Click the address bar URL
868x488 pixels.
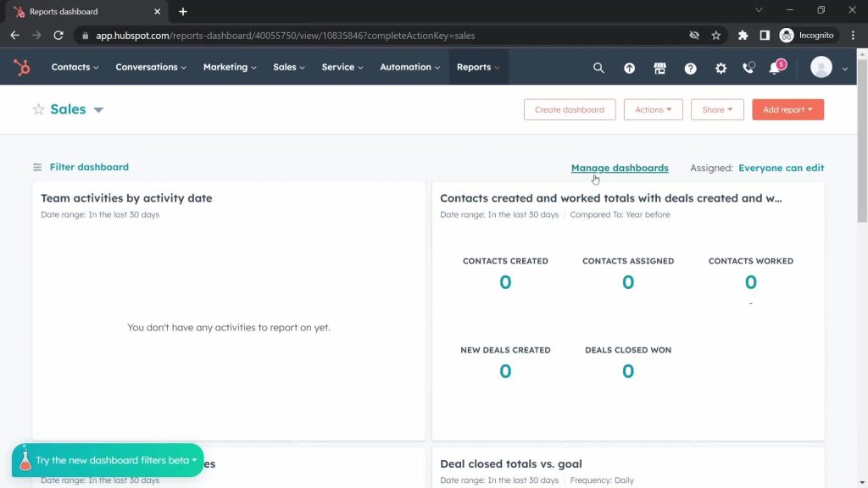285,36
